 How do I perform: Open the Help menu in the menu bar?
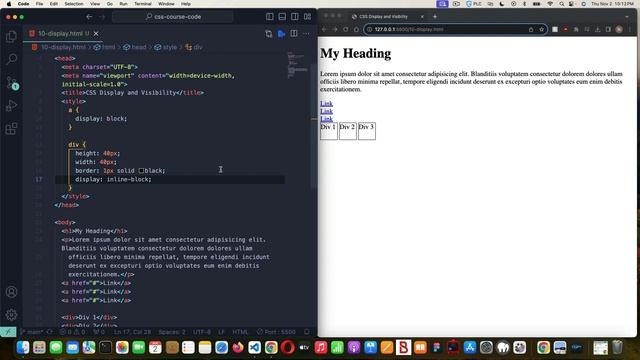click(x=186, y=4)
